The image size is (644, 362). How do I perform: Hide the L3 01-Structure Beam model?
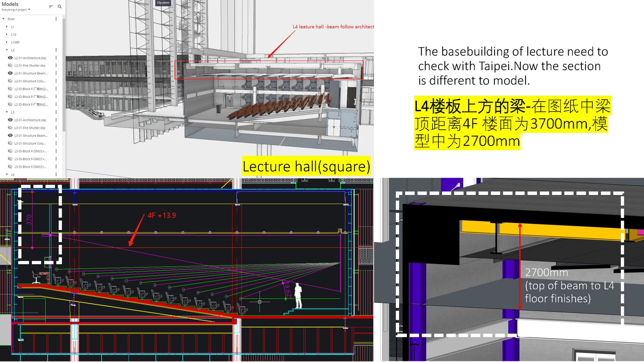[x=10, y=136]
